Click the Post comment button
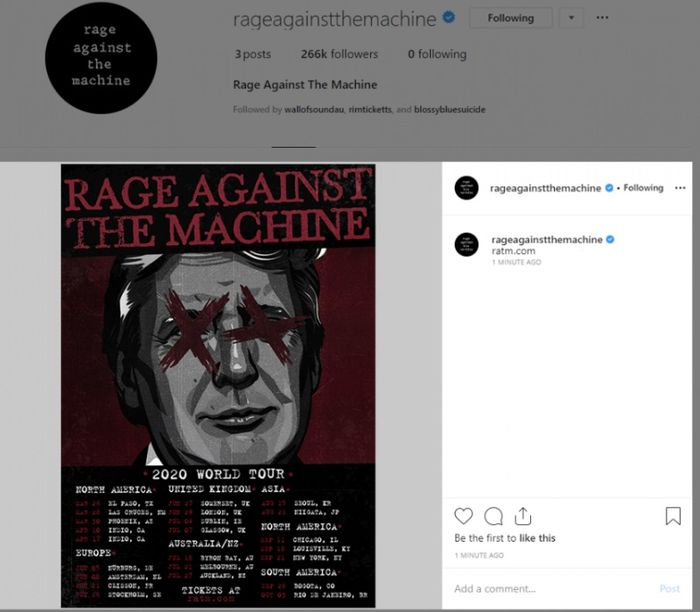 coord(670,589)
